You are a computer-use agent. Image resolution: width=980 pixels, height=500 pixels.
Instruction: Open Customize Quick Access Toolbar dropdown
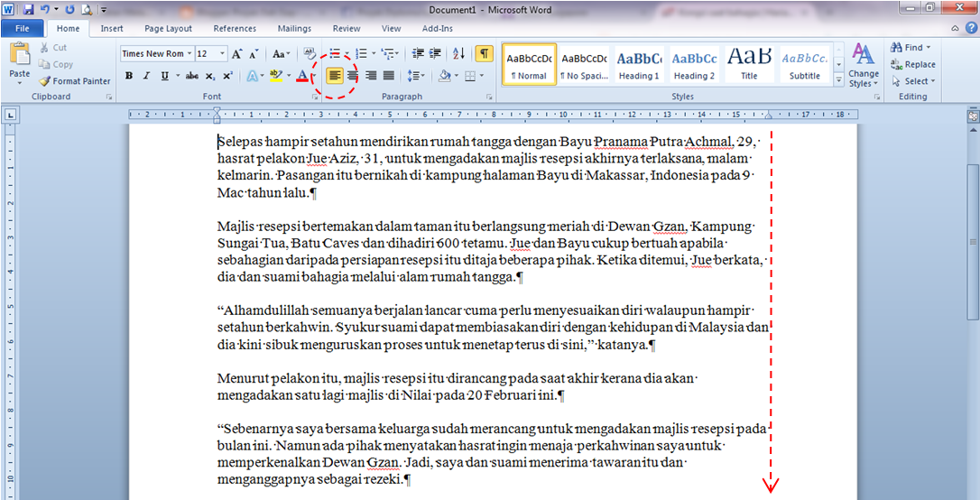point(103,10)
